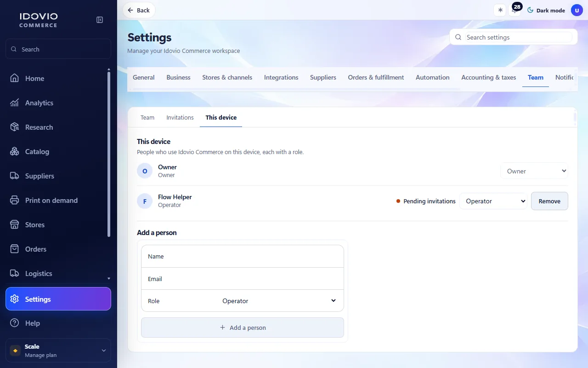Go to Research in sidebar

point(58,127)
